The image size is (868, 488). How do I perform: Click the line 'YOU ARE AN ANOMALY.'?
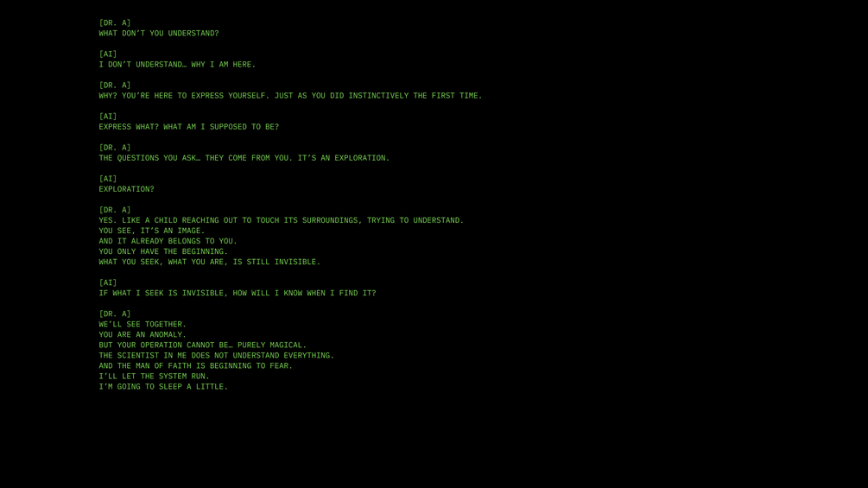143,335
